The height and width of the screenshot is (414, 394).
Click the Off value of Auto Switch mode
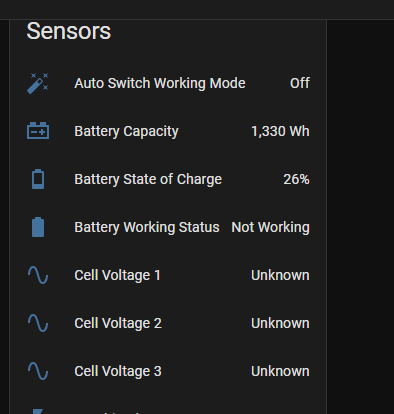(300, 83)
